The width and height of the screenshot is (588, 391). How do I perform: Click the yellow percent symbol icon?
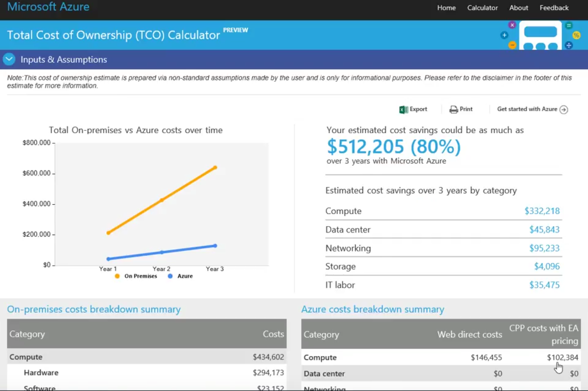[576, 35]
